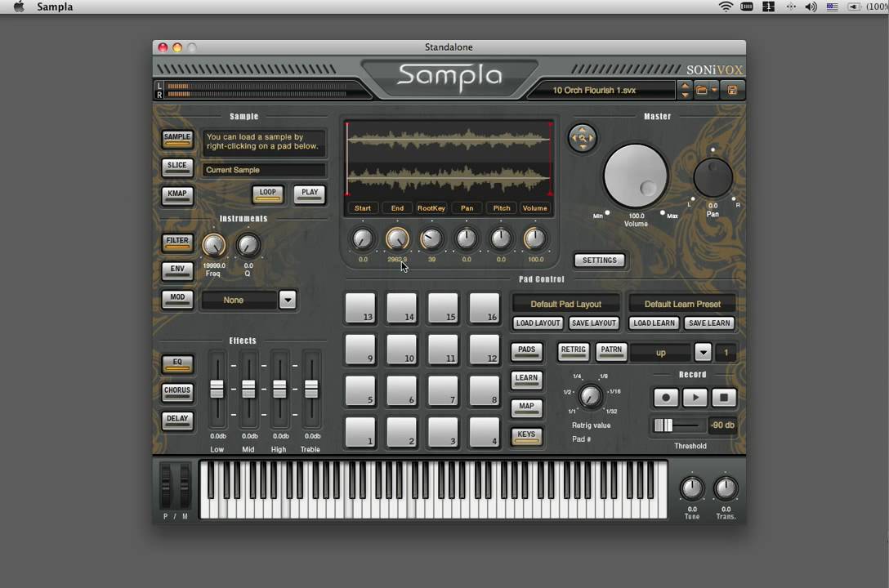Click the record section Play button
The height and width of the screenshot is (588, 889).
[695, 397]
